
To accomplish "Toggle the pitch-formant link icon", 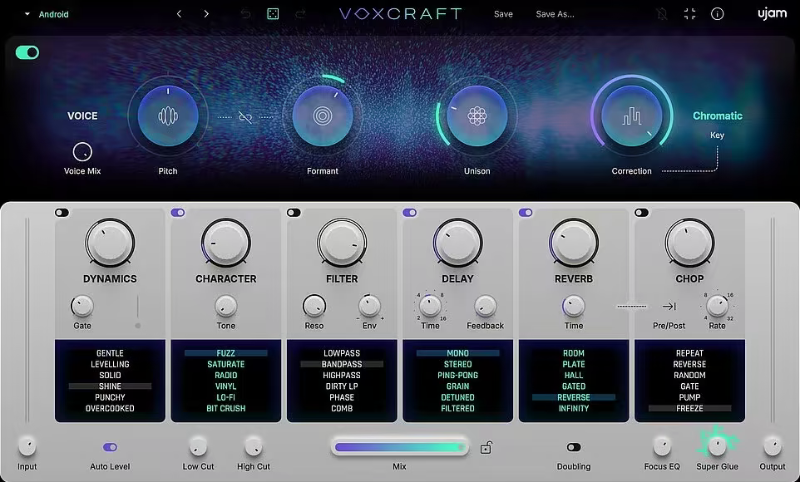I will 245,117.
